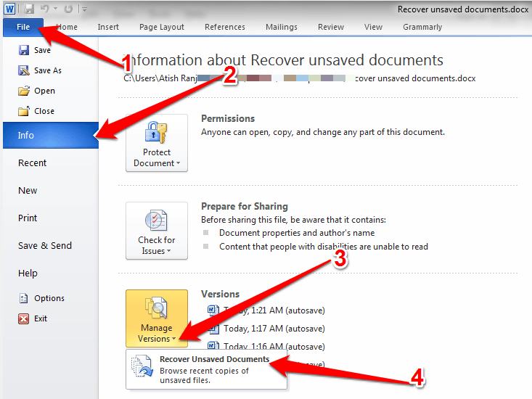
Task: Click the Word file icon beside 1:21 AM
Action: [x=213, y=310]
